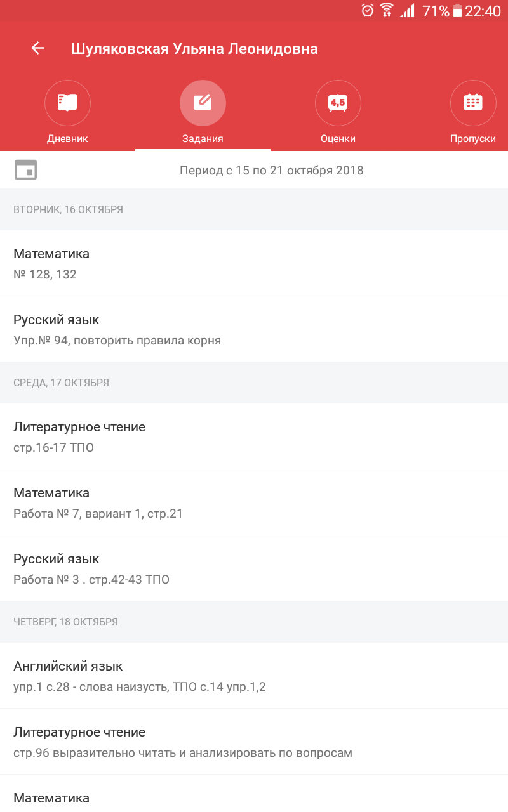
Task: Open Английский язык упр.1 с.28 task
Action: point(254,676)
